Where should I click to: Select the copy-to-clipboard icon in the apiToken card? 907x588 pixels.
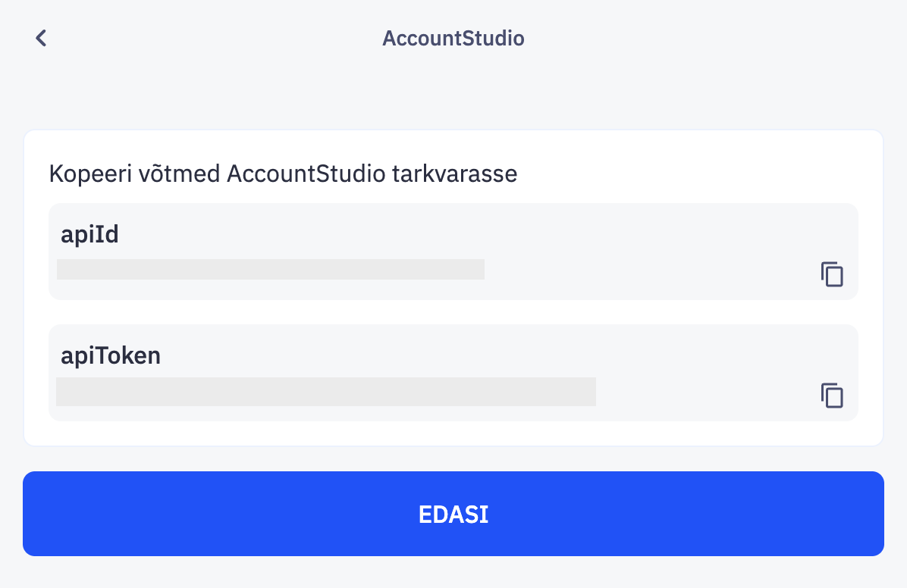(832, 396)
